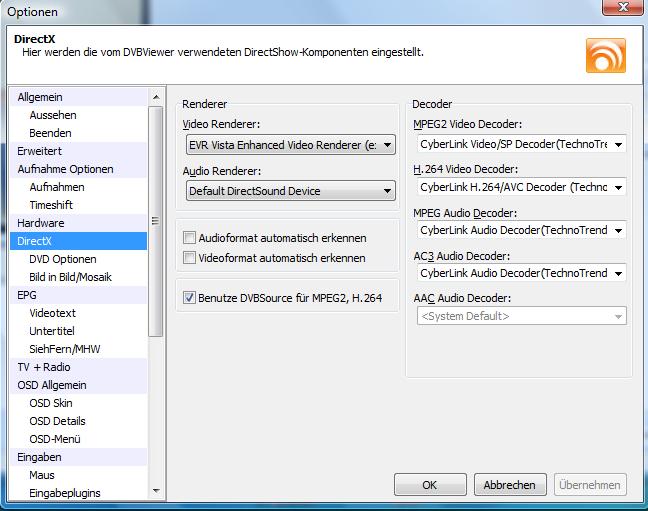Click the sidebar scrollbar up arrow
This screenshot has width=648, height=511.
pos(155,97)
